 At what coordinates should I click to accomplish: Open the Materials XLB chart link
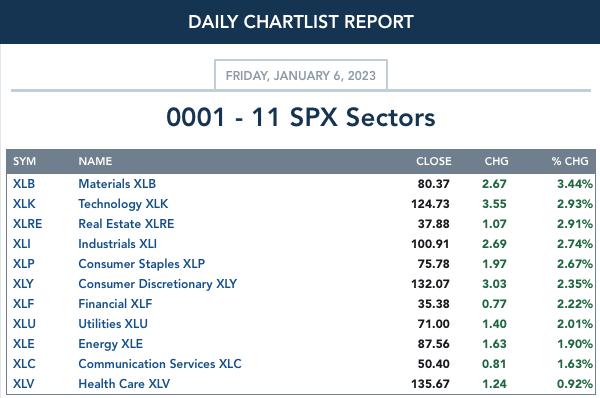tap(117, 184)
